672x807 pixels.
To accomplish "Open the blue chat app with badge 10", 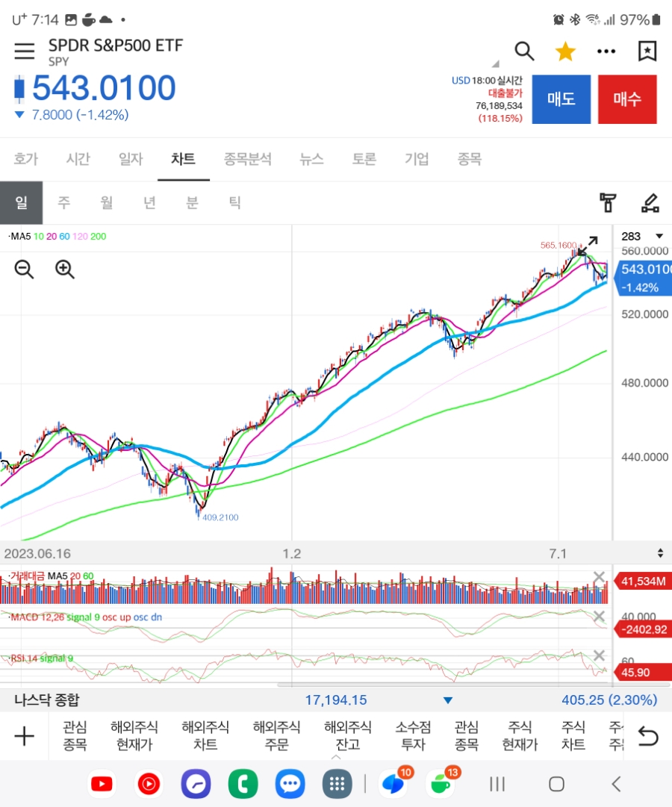I will tap(394, 783).
